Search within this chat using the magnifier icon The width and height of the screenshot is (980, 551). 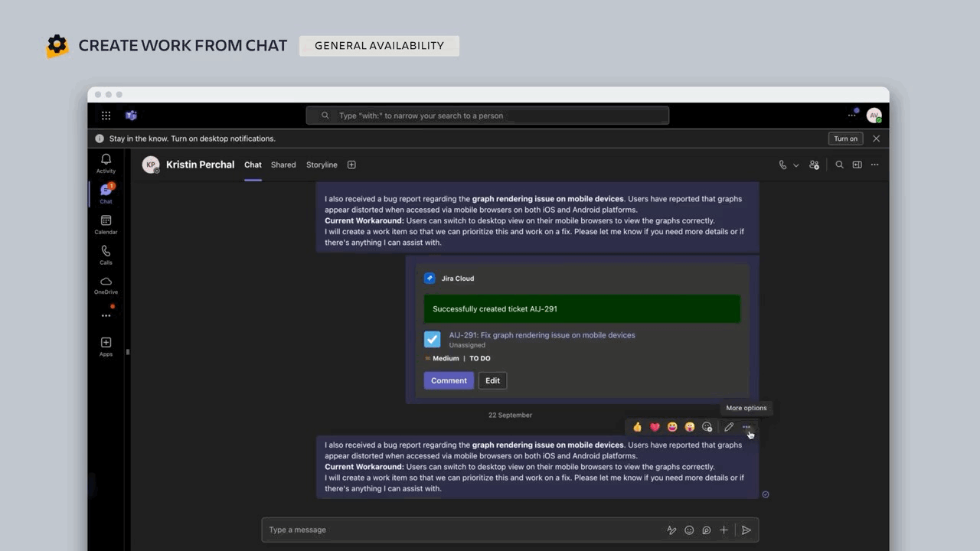click(840, 165)
